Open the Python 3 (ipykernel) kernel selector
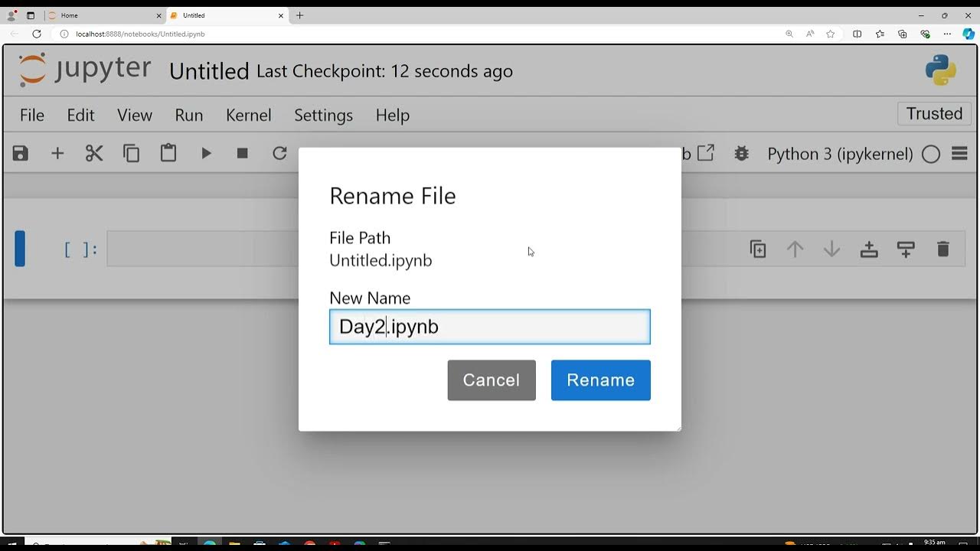 click(840, 154)
